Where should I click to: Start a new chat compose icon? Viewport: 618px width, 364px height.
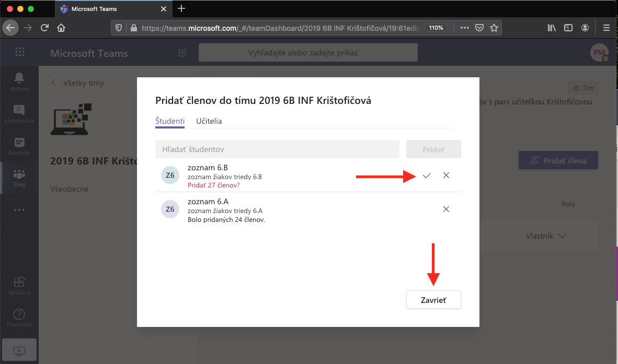click(182, 53)
